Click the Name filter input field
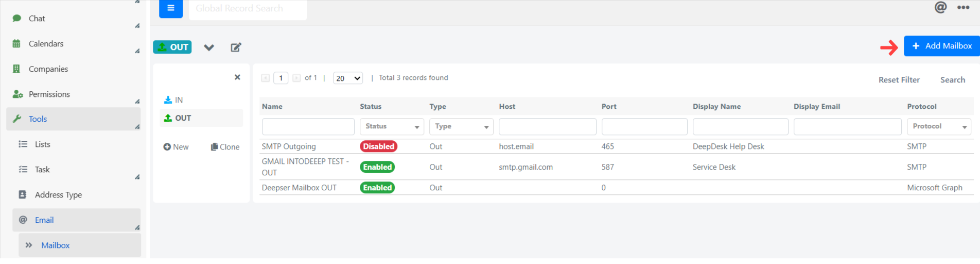This screenshot has width=980, height=264. tap(308, 126)
